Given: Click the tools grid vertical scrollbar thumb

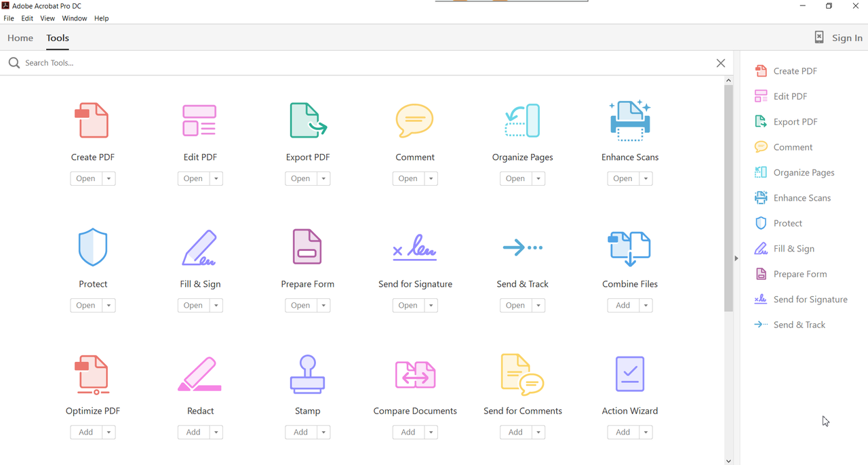Looking at the screenshot, I should 728,198.
